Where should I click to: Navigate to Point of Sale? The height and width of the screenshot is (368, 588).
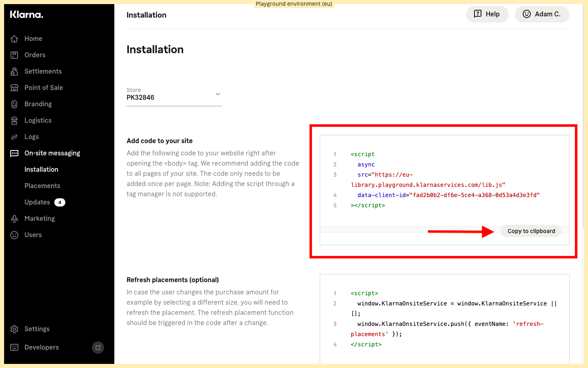pyautogui.click(x=44, y=88)
